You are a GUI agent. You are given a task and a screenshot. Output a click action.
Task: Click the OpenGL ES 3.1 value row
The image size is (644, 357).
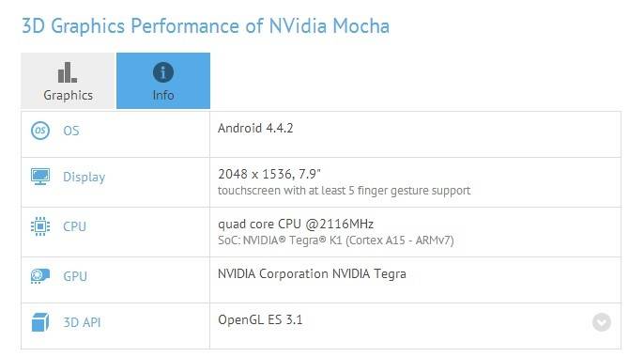415,326
